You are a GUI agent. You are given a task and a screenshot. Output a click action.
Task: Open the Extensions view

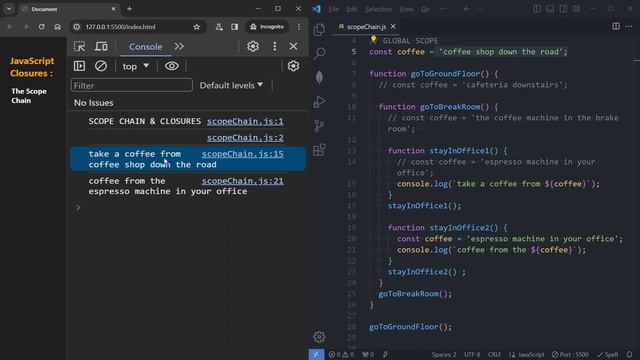coord(319,150)
